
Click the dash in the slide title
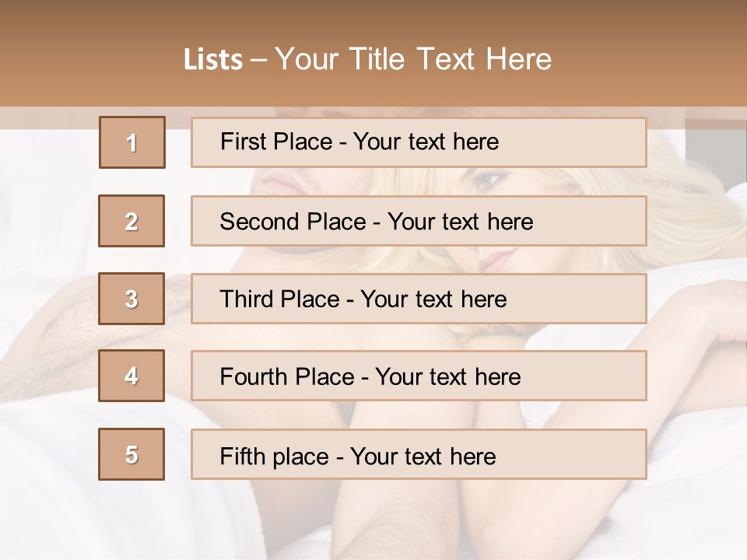[x=258, y=60]
